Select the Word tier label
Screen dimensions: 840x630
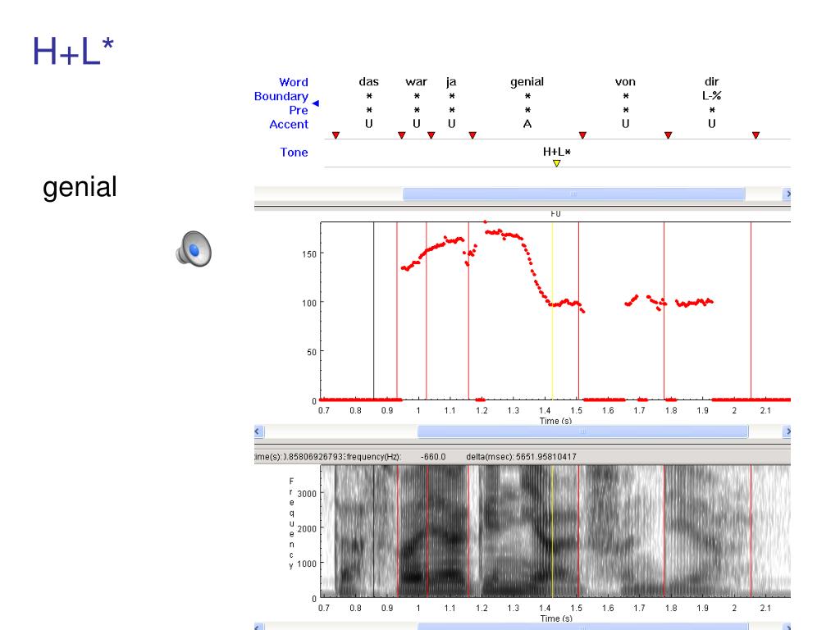click(294, 83)
